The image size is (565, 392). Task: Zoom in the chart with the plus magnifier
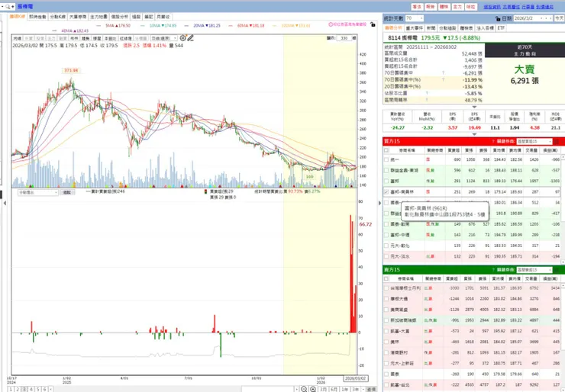tap(313, 389)
